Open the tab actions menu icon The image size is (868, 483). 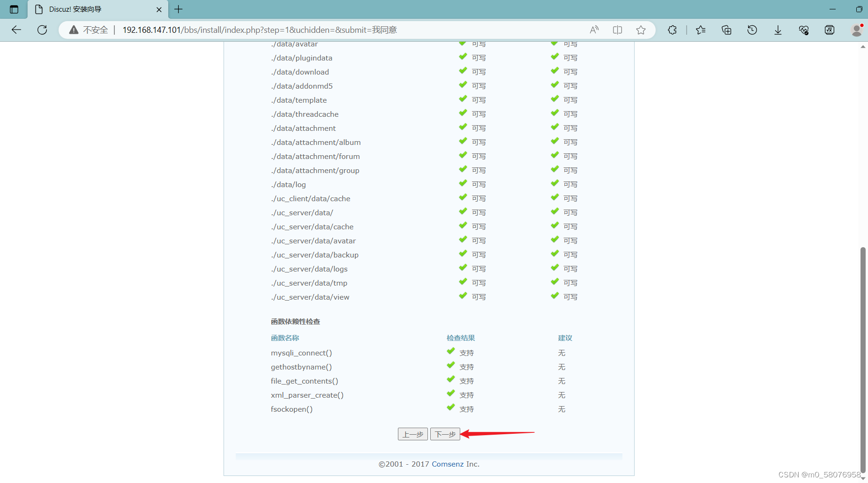(x=14, y=9)
